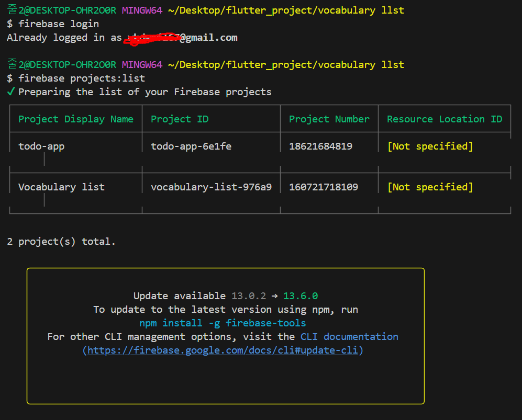This screenshot has height=420, width=522.
Task: Click the new version number 13.6.0
Action: click(x=301, y=296)
